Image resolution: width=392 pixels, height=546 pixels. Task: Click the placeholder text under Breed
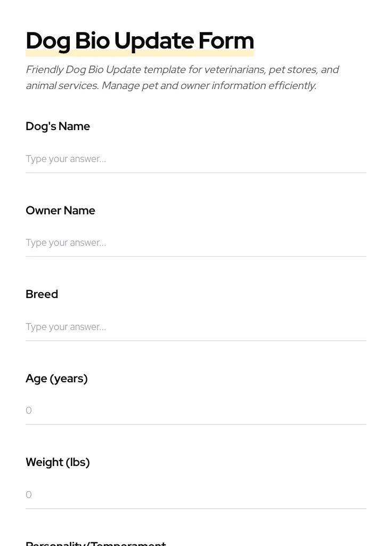[x=66, y=327]
